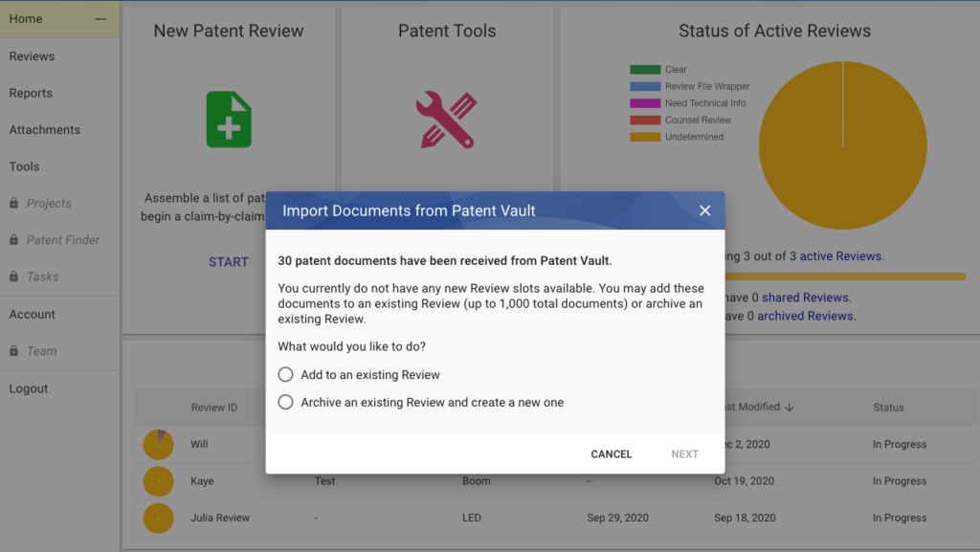980x552 pixels.
Task: Click the START link under New Patent Review
Action: click(229, 262)
